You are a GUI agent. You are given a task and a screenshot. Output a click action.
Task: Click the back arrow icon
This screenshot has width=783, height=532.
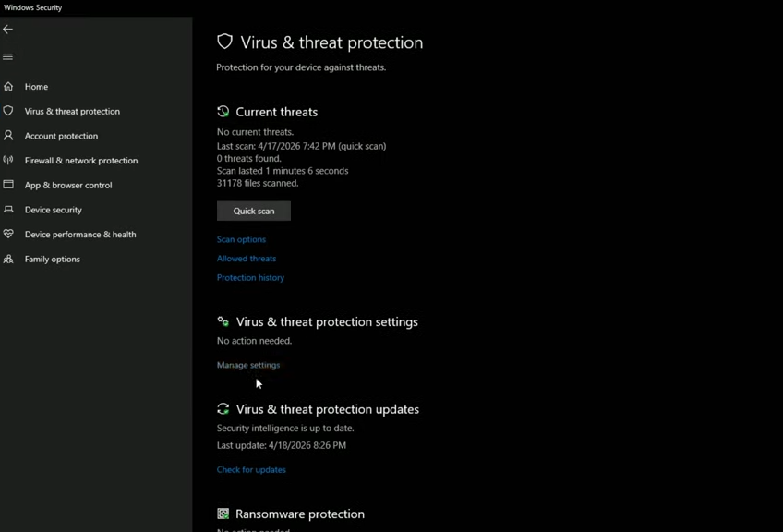[x=8, y=30]
